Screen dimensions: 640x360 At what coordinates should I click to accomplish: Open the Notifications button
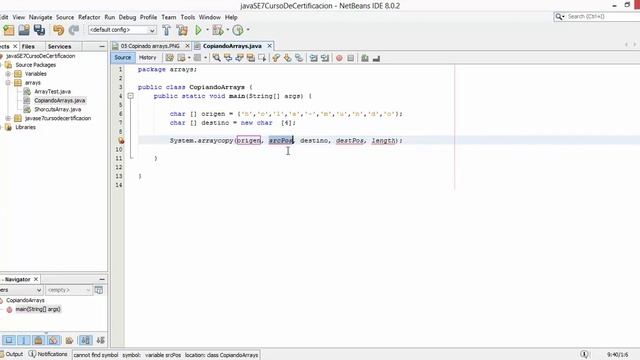[x=48, y=354]
